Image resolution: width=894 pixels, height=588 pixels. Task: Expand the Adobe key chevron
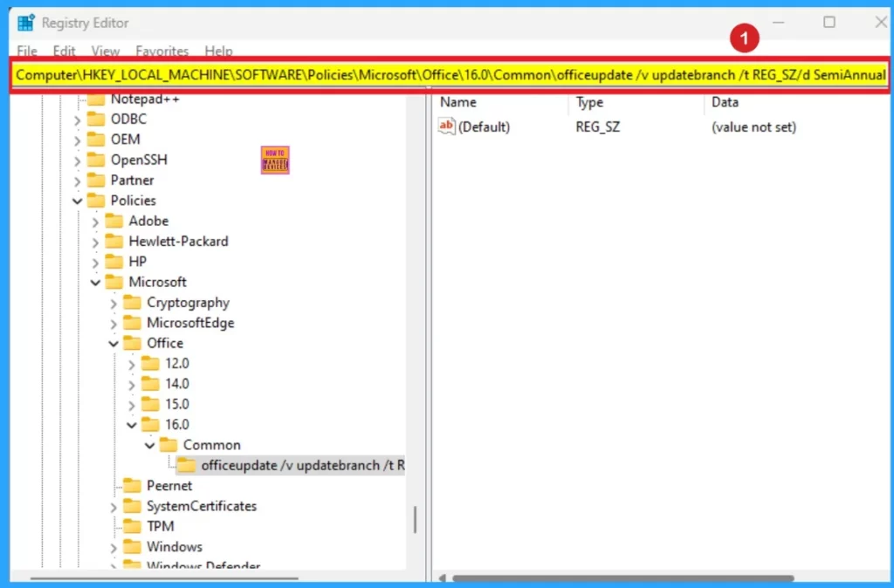(x=96, y=222)
